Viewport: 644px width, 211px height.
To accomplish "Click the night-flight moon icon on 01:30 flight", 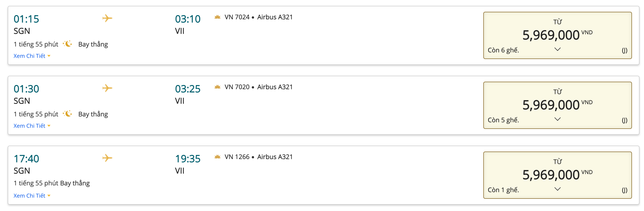I will [x=67, y=114].
